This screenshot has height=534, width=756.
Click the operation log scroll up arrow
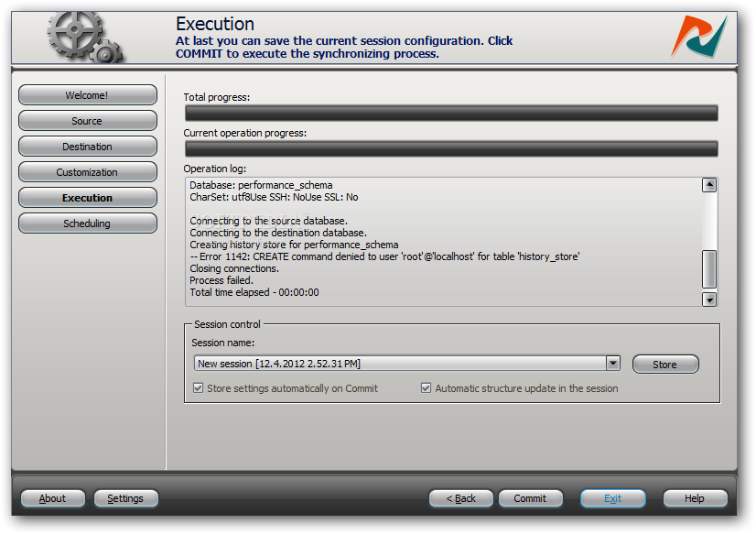(709, 185)
